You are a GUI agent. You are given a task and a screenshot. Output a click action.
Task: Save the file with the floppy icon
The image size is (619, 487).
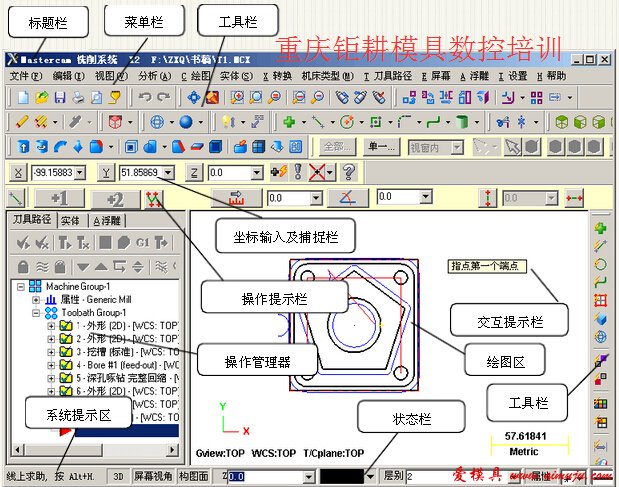pos(60,97)
